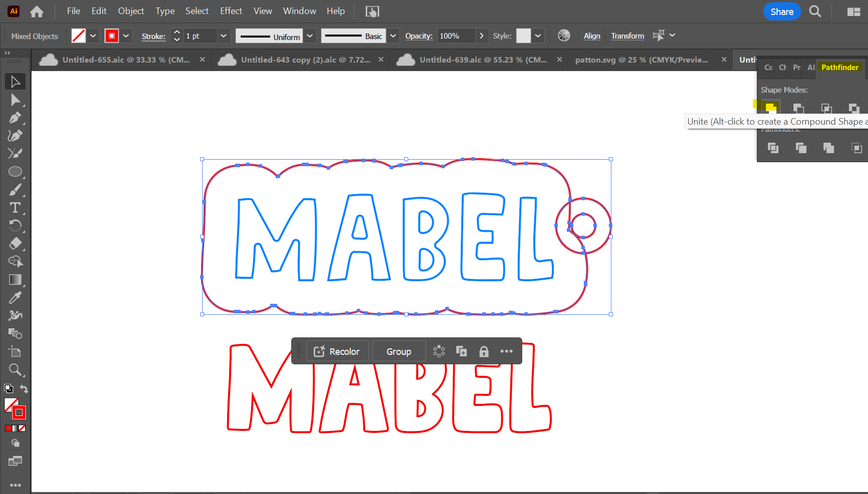Open the Effect menu
Image resolution: width=868 pixels, height=494 pixels.
231,11
